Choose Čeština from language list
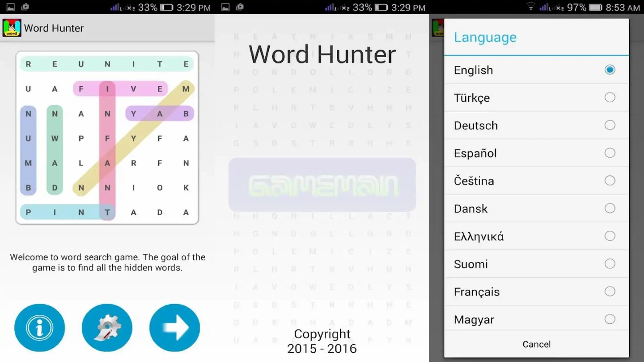The width and height of the screenshot is (644, 362). coord(536,181)
